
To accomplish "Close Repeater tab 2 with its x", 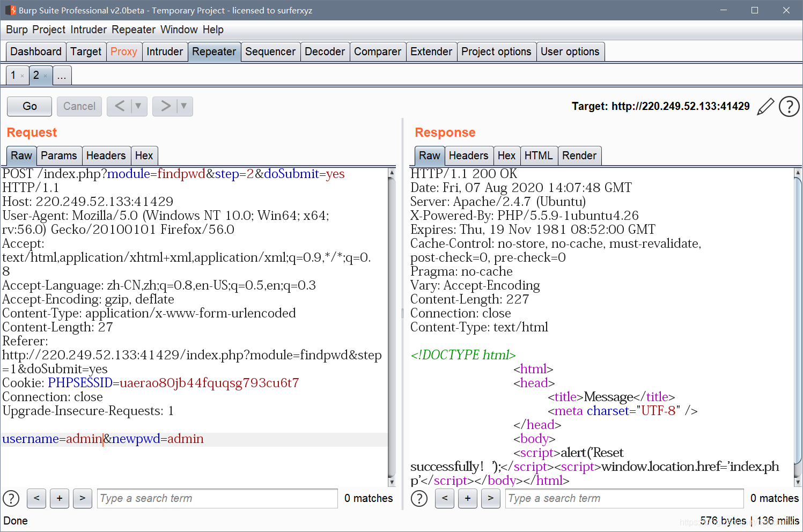I will pyautogui.click(x=45, y=76).
